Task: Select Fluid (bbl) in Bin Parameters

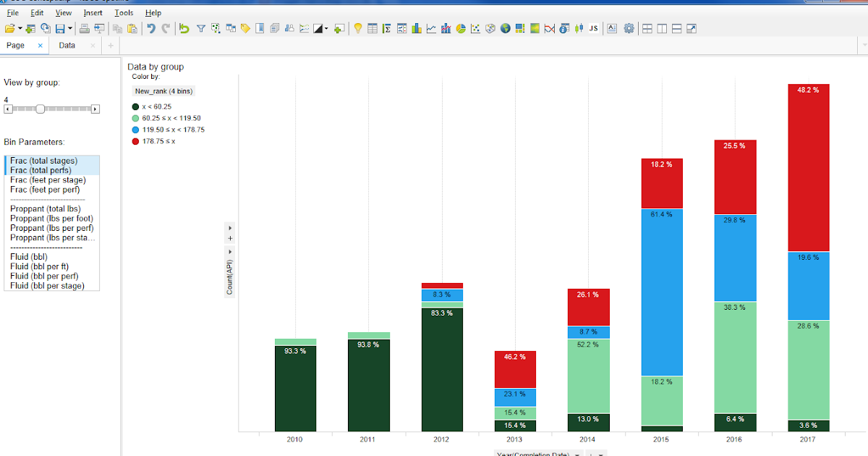Action: click(x=28, y=256)
